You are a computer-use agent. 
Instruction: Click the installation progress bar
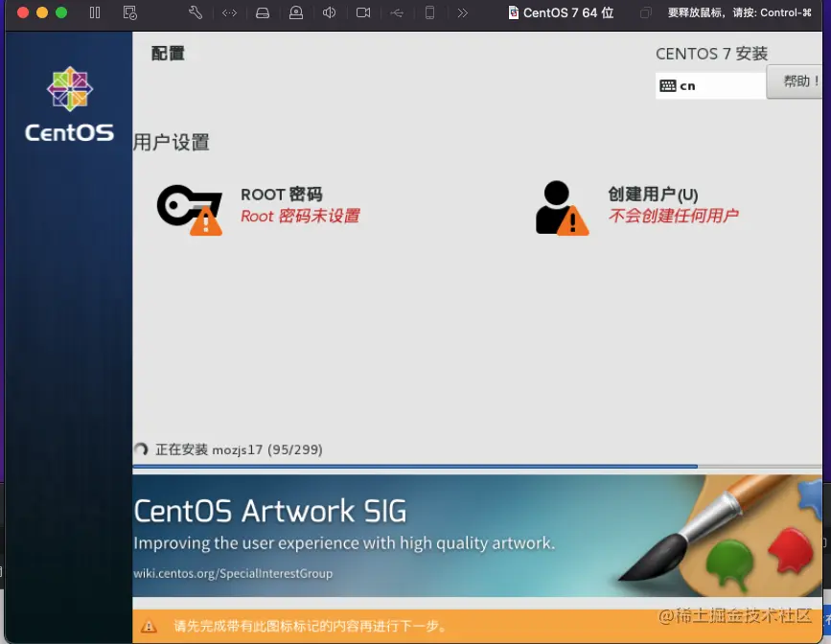pos(477,467)
